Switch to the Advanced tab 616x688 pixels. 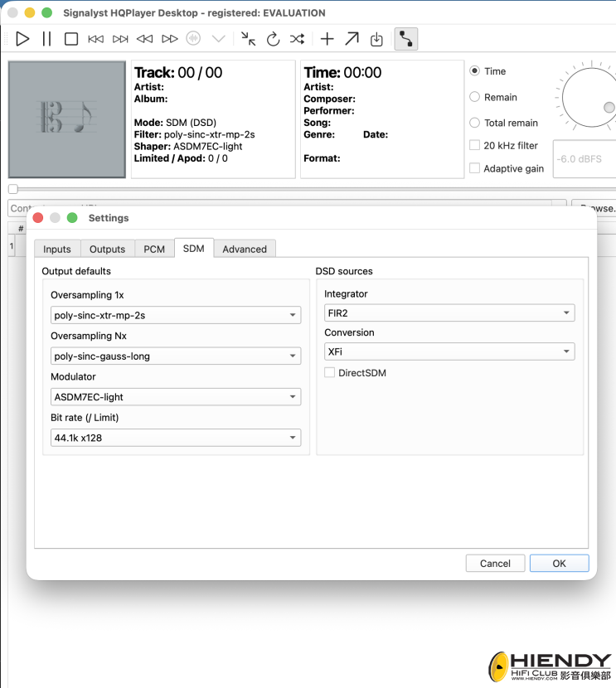[245, 249]
